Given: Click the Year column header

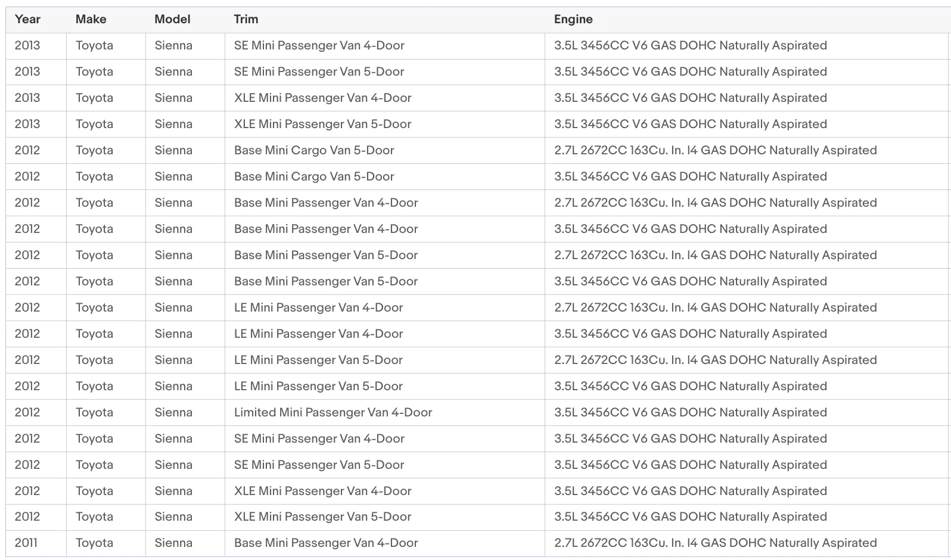Looking at the screenshot, I should coord(27,19).
